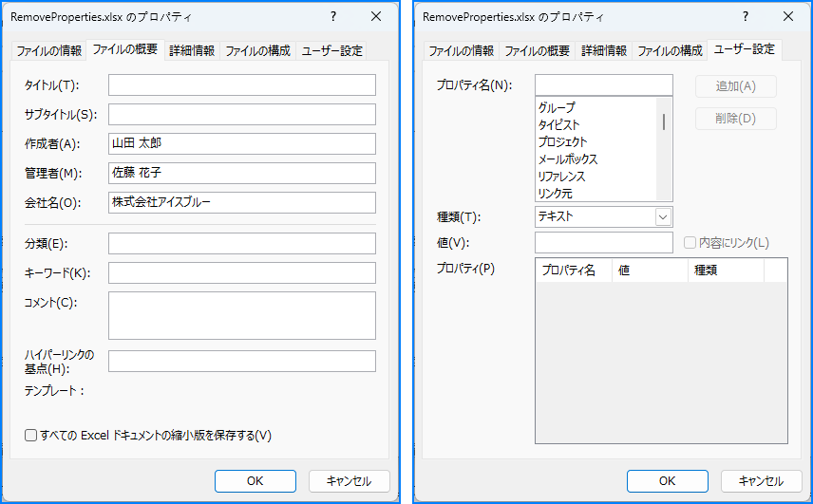813x504 pixels.
Task: Select ファイルの概要 tab in left dialog
Action: (x=125, y=49)
